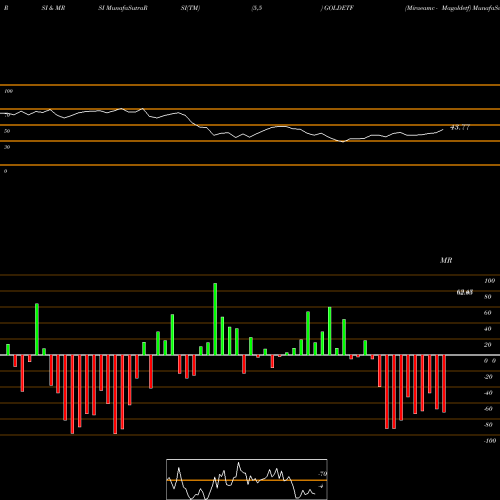Click the RSI value label 43.77
This screenshot has width=500, height=500.
coord(460,127)
